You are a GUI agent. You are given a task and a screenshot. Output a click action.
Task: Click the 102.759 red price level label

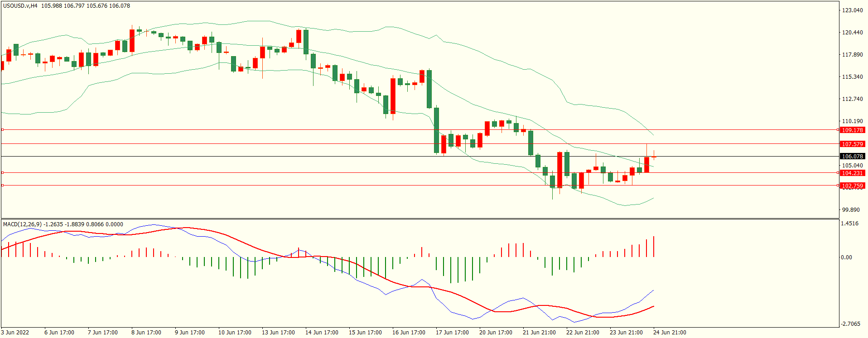point(852,186)
